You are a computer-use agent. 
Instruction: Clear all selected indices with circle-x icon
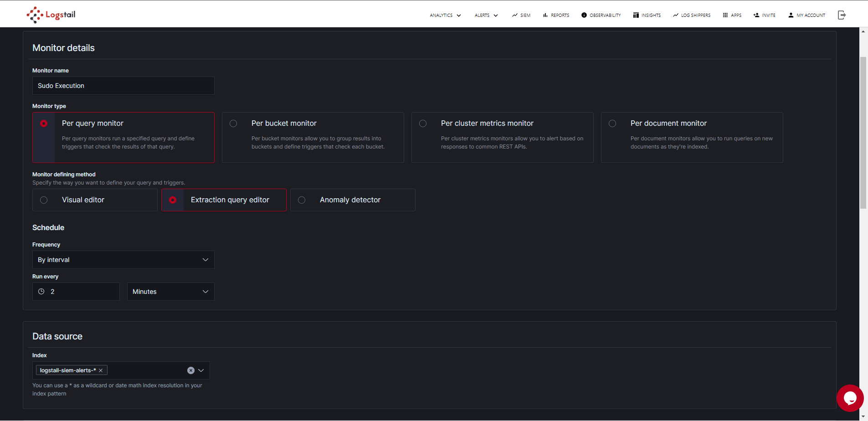pos(191,370)
